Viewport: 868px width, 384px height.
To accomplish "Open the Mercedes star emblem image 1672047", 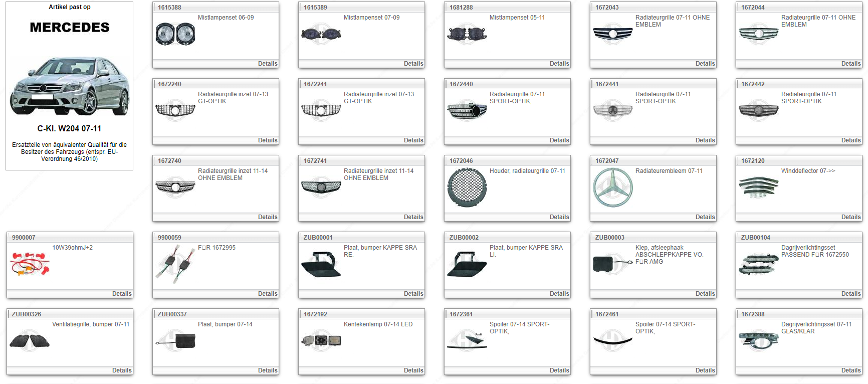I will (x=613, y=187).
